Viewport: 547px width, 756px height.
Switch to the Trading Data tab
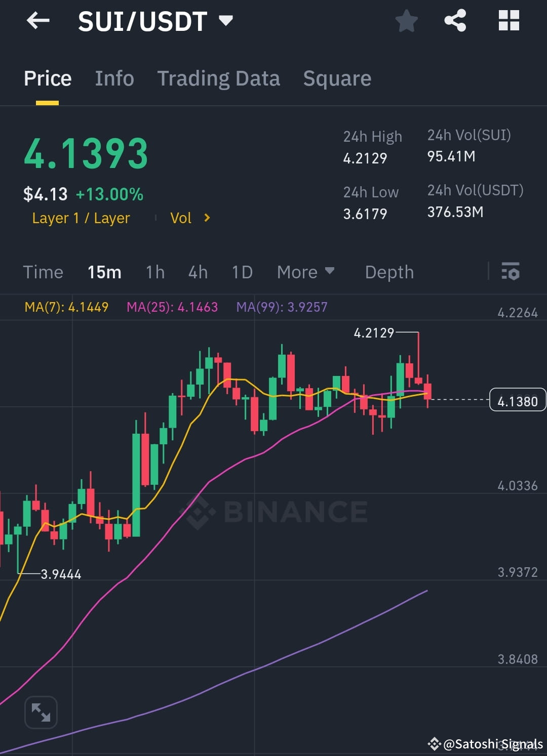coord(219,78)
